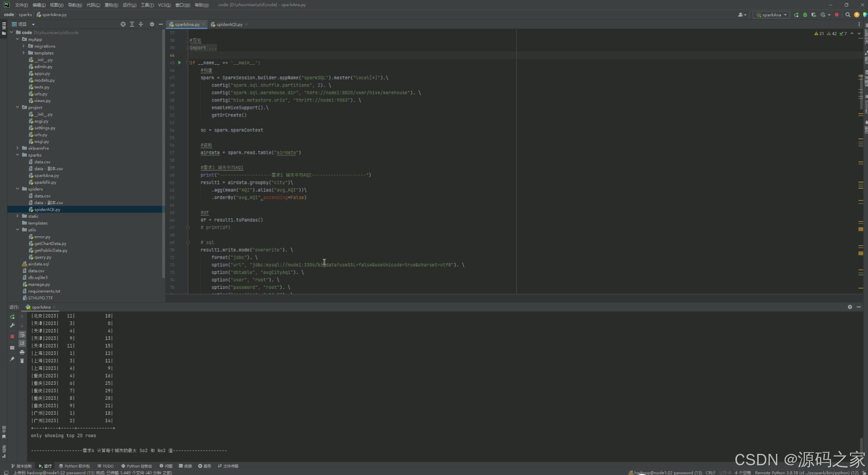Viewport: 868px width, 475px height.
Task: Click the run gutter arrow beside main
Action: (180, 62)
